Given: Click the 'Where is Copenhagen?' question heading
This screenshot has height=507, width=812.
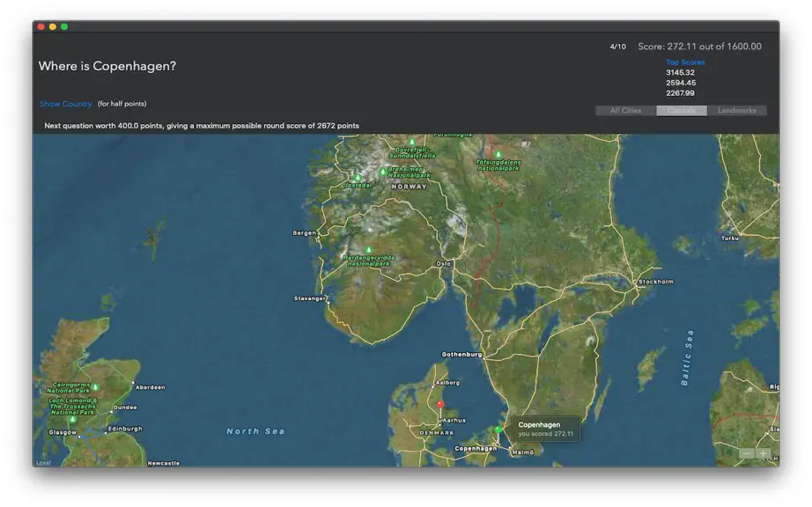Looking at the screenshot, I should pyautogui.click(x=107, y=66).
